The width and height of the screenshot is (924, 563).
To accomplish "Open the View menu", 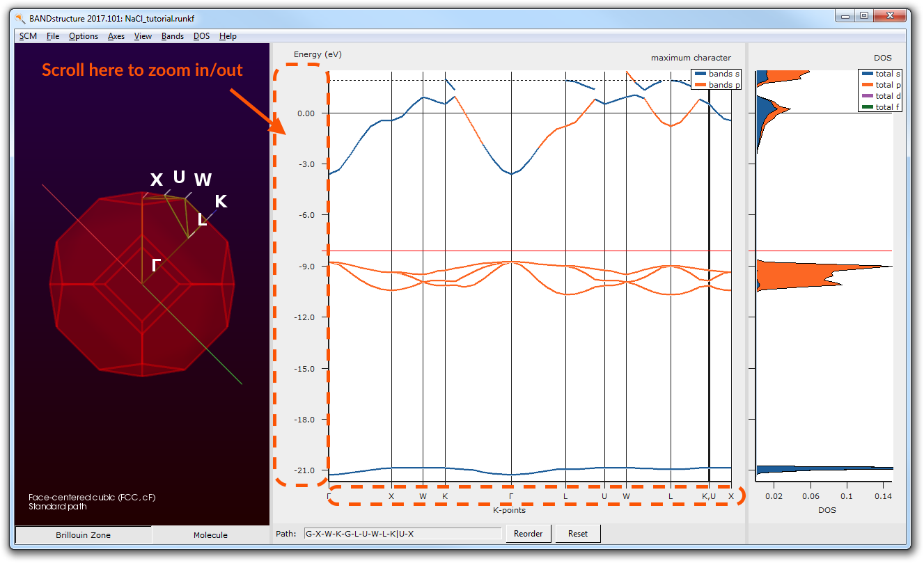I will 143,36.
